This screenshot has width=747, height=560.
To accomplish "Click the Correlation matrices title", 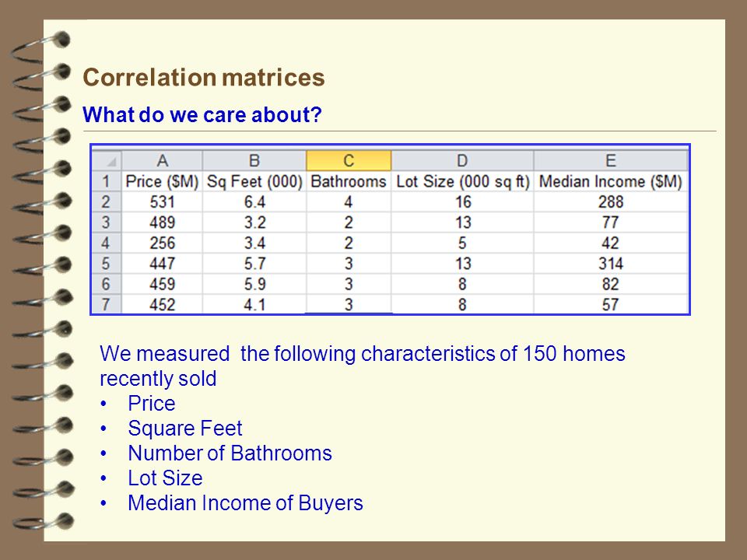I will tap(203, 77).
